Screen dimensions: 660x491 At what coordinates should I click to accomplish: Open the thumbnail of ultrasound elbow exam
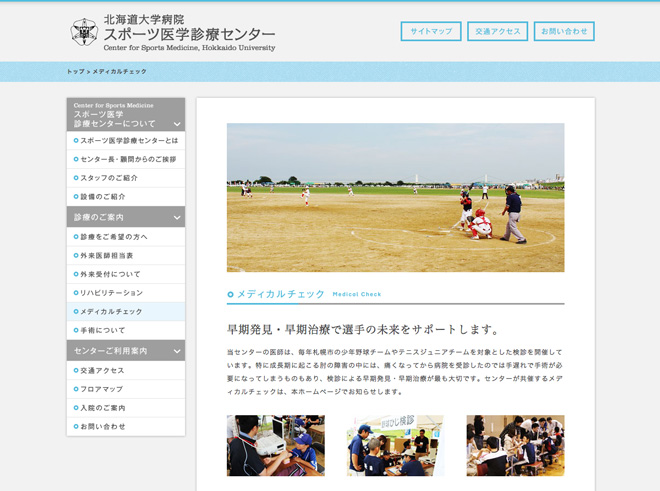[x=276, y=446]
